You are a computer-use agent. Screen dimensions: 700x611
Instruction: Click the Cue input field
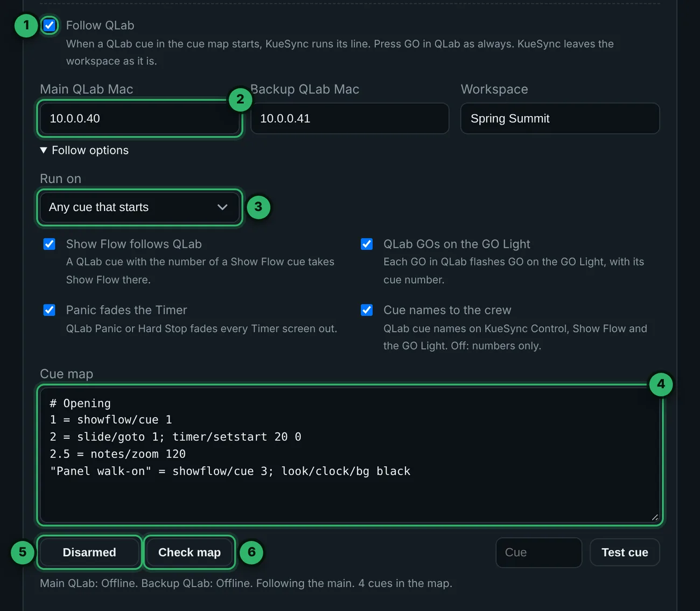pyautogui.click(x=539, y=552)
